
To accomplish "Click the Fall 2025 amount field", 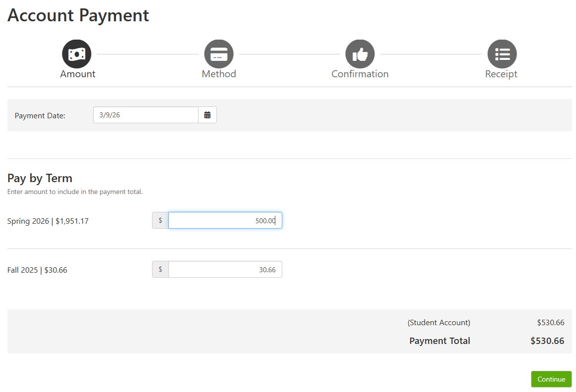I will [225, 269].
